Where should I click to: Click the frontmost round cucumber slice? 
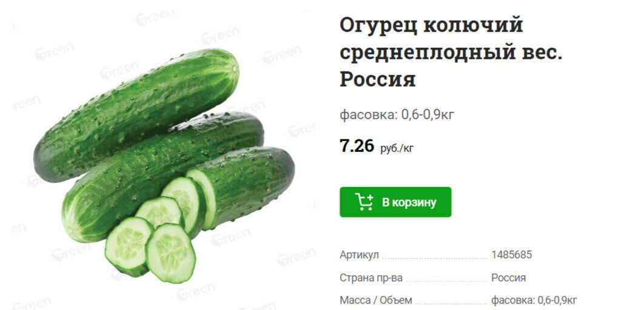click(170, 253)
